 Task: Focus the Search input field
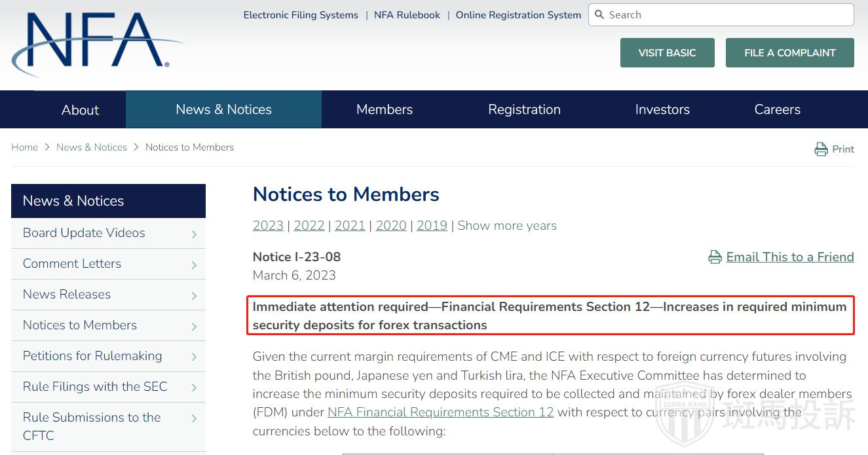coord(727,14)
